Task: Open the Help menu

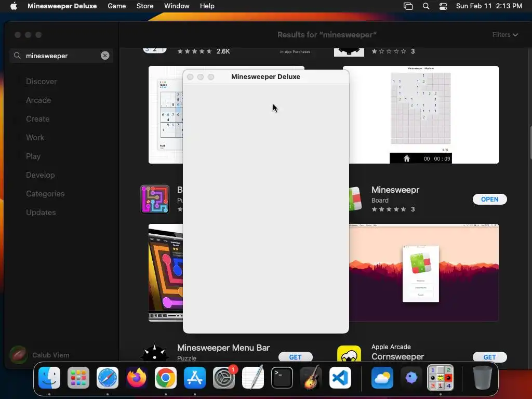Action: (207, 6)
